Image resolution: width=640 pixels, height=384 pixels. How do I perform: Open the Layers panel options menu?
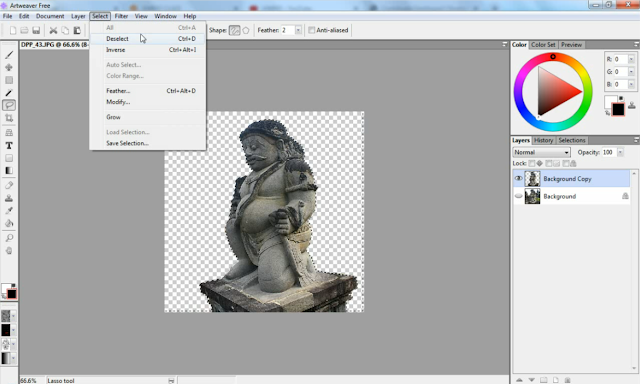[x=636, y=140]
